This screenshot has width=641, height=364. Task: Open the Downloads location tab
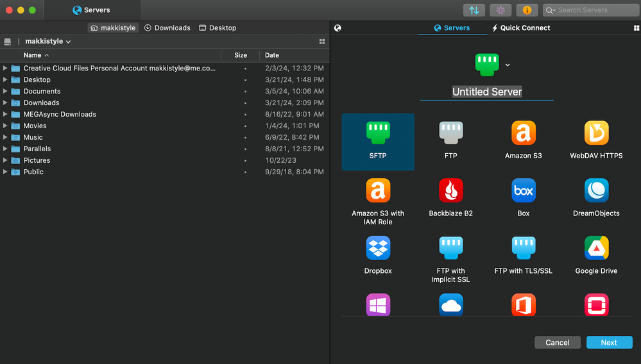(x=167, y=28)
